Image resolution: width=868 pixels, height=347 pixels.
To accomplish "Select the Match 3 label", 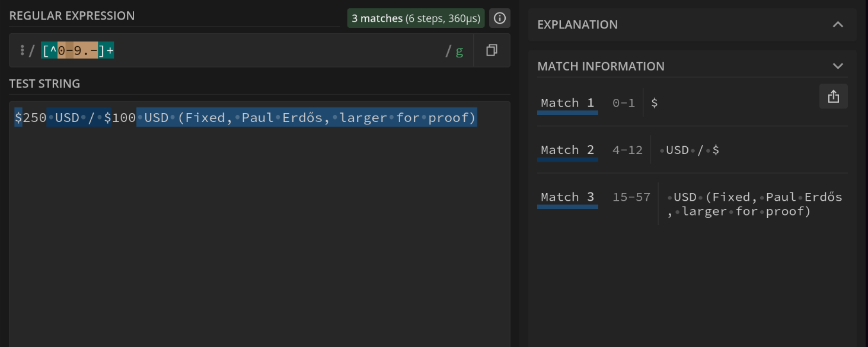I will click(567, 197).
